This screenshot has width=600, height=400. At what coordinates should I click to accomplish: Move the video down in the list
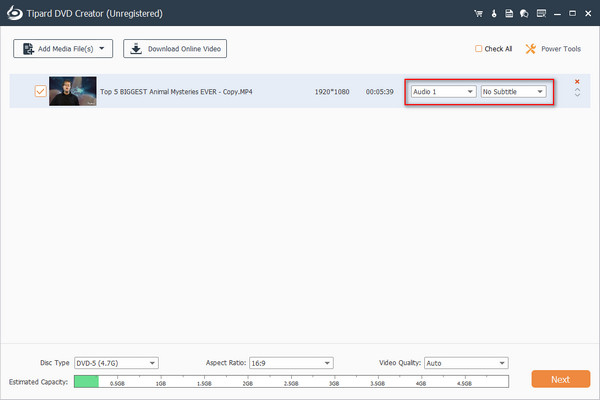coord(577,95)
